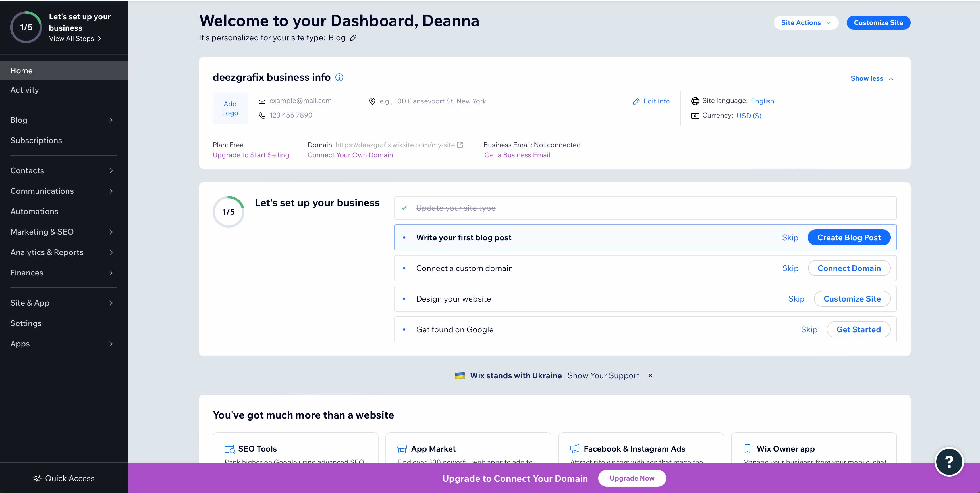
Task: Click Create Blog Post button
Action: point(849,237)
